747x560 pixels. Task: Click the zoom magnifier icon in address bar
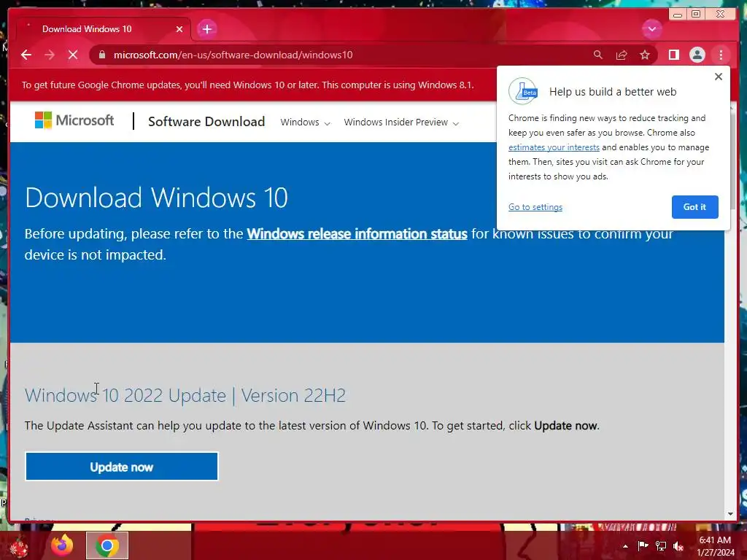[x=598, y=55]
